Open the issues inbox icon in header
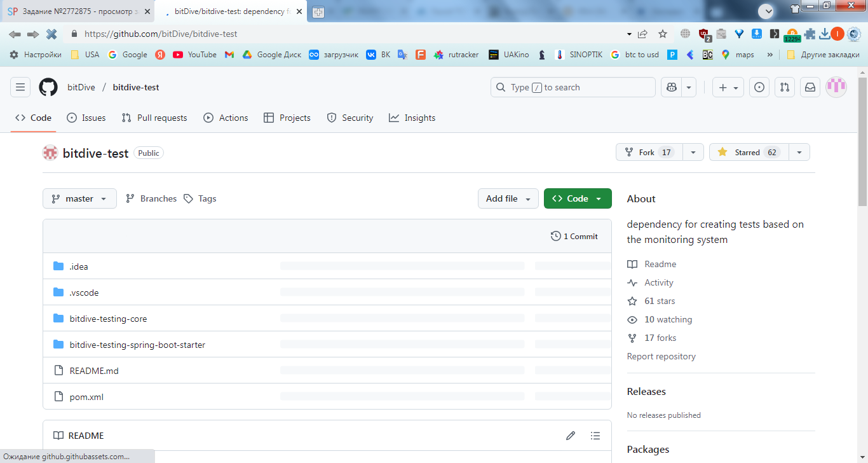Viewport: 868px width, 463px height. pyautogui.click(x=759, y=87)
